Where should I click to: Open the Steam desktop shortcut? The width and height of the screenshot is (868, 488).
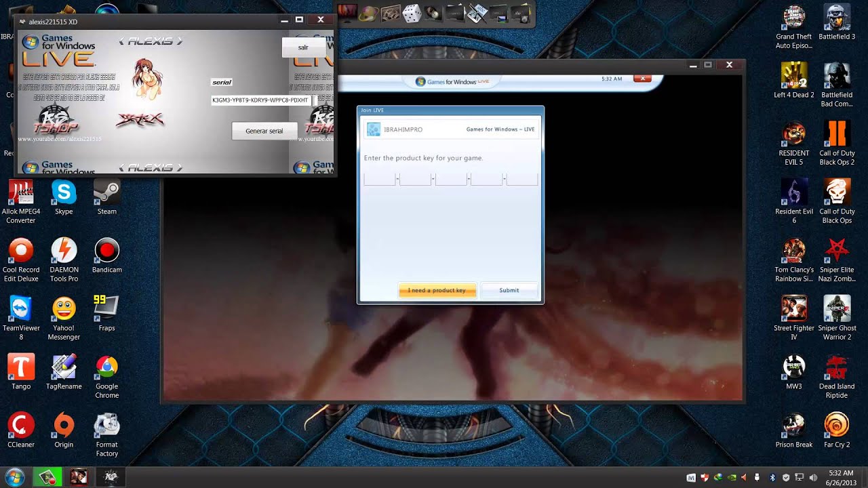coord(106,192)
